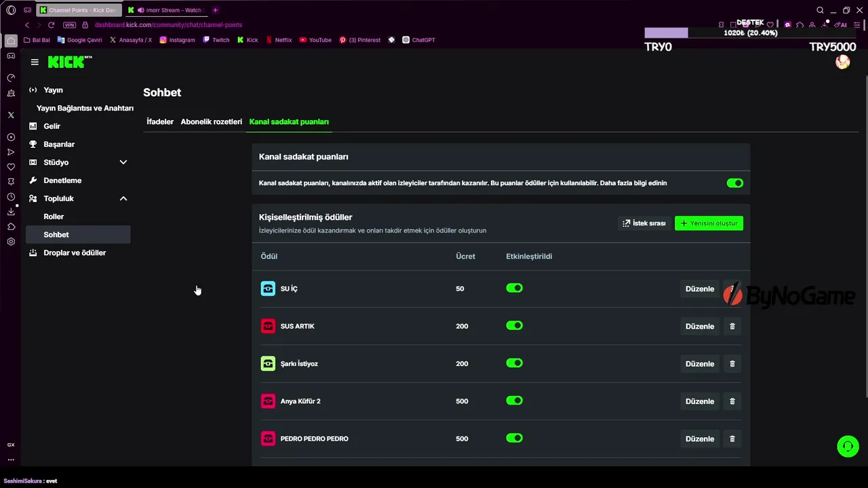Switch to the İfadeler tab

click(x=160, y=121)
